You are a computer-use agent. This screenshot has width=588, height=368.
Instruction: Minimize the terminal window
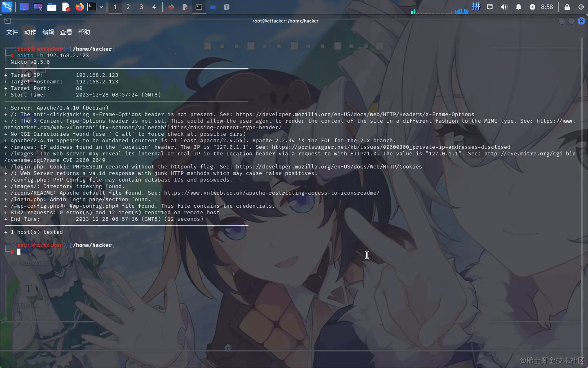pos(562,21)
